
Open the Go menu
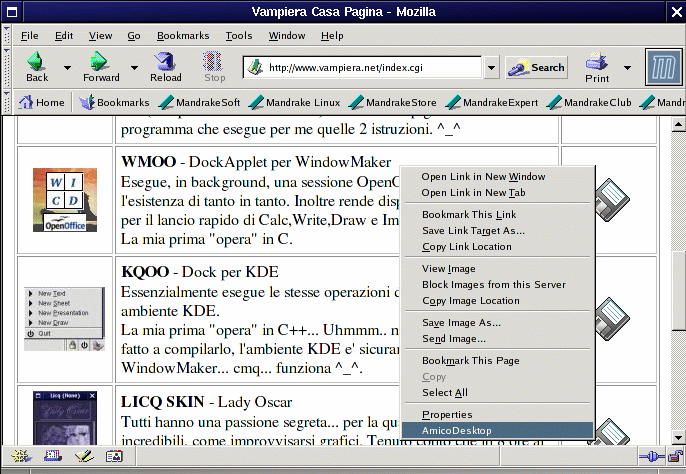[x=134, y=35]
